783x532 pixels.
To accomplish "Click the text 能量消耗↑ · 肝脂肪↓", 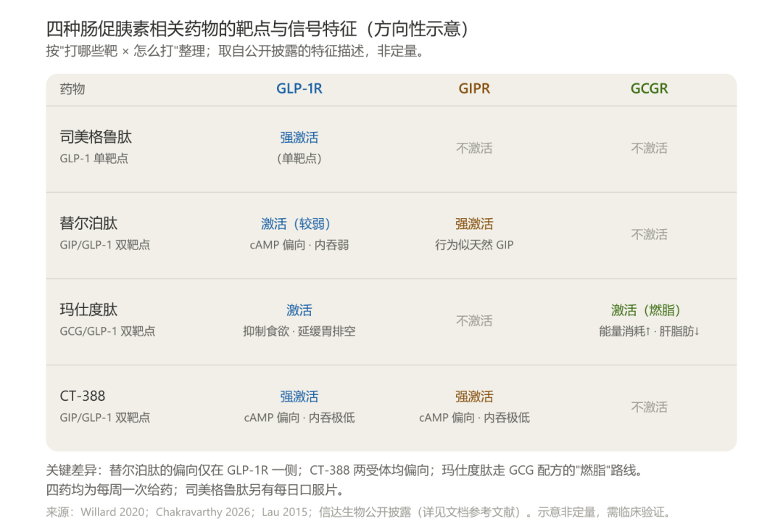I will tap(649, 331).
